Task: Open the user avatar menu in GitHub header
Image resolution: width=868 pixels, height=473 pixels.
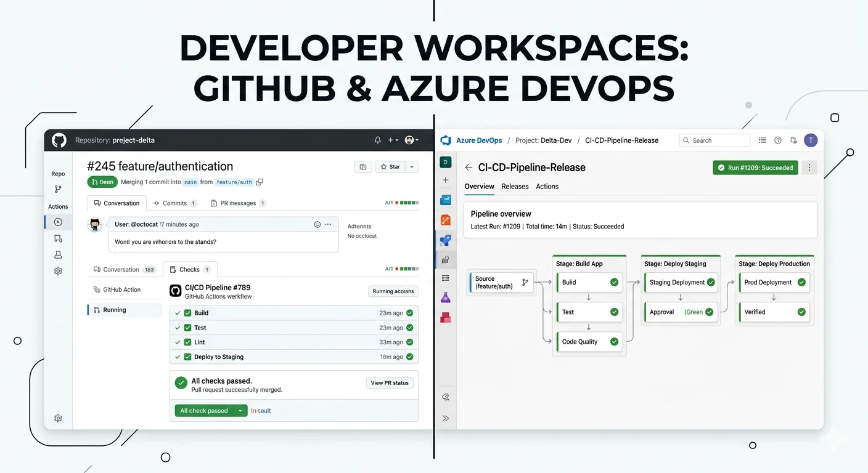Action: click(411, 140)
